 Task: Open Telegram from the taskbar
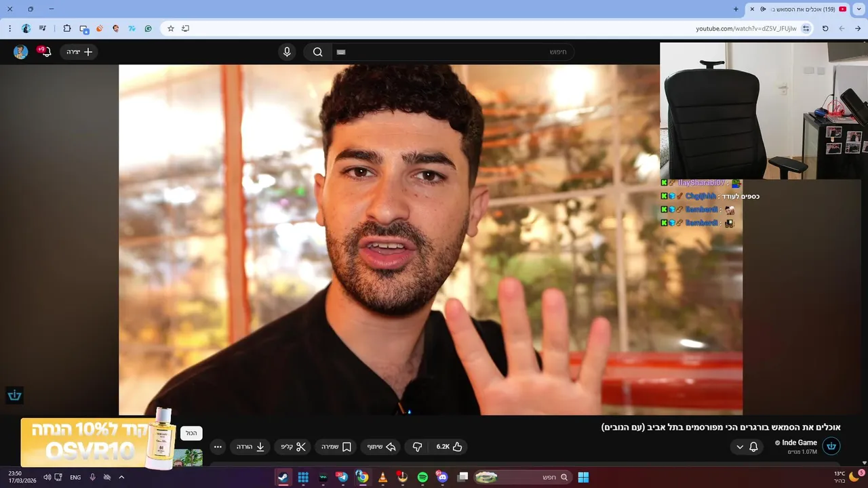coord(342,477)
